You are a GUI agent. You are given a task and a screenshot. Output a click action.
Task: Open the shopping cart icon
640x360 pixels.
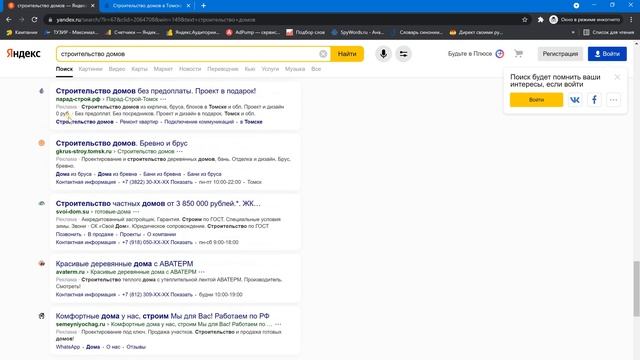[518, 53]
